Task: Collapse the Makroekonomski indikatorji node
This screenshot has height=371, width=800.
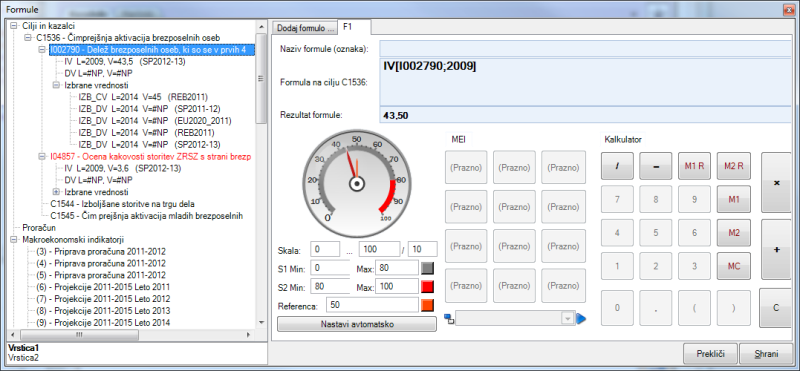Action: point(14,239)
